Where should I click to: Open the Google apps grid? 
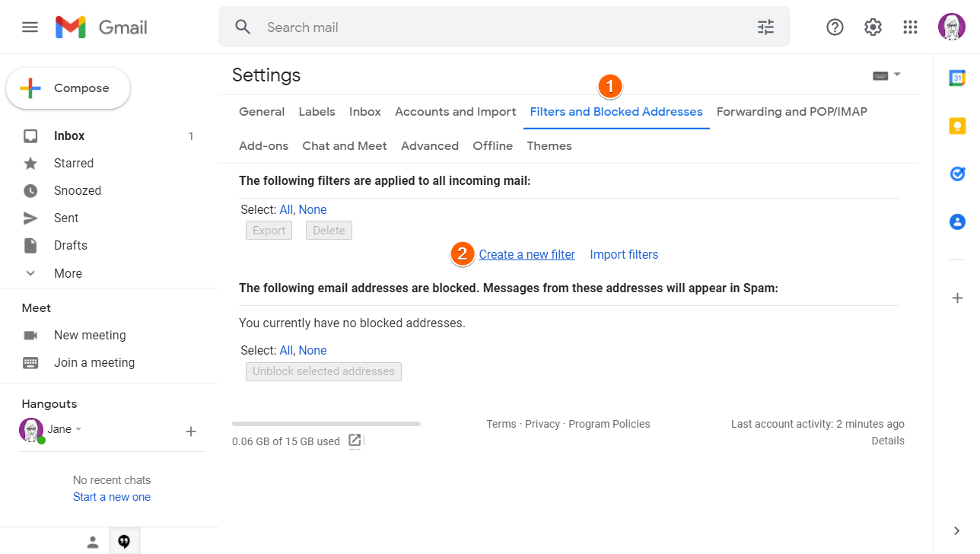[910, 27]
